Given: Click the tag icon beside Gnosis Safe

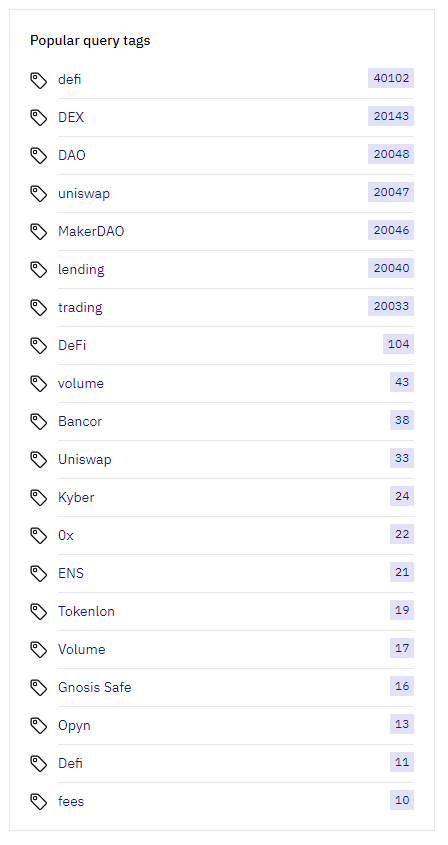Looking at the screenshot, I should 38,688.
